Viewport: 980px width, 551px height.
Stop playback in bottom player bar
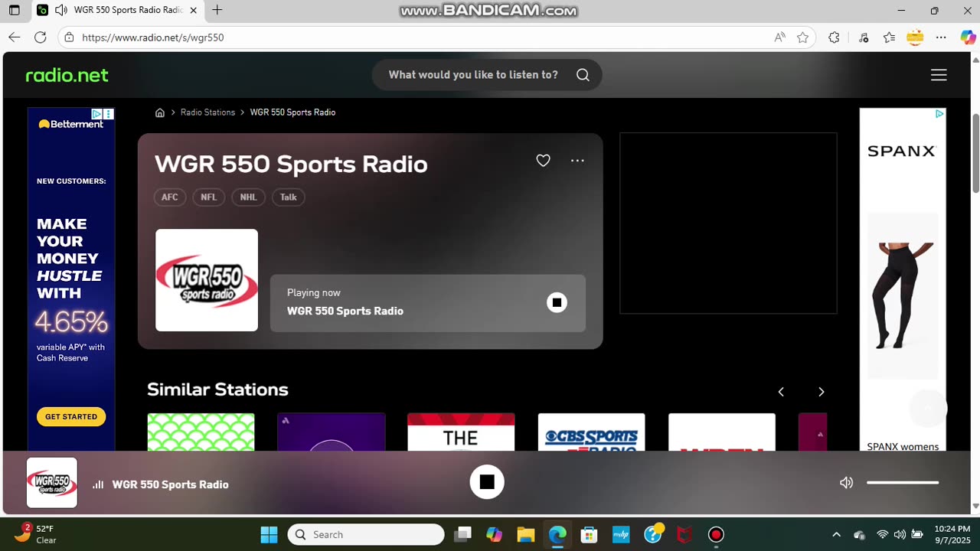click(x=487, y=482)
